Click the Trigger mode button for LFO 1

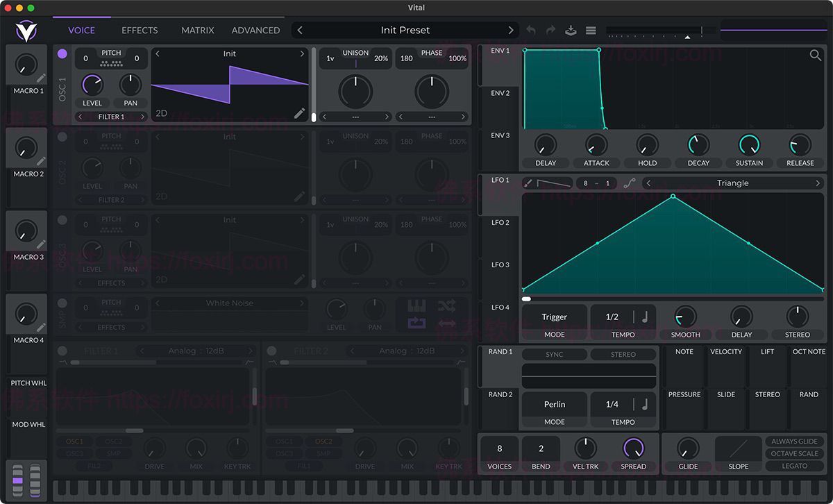[x=553, y=317]
